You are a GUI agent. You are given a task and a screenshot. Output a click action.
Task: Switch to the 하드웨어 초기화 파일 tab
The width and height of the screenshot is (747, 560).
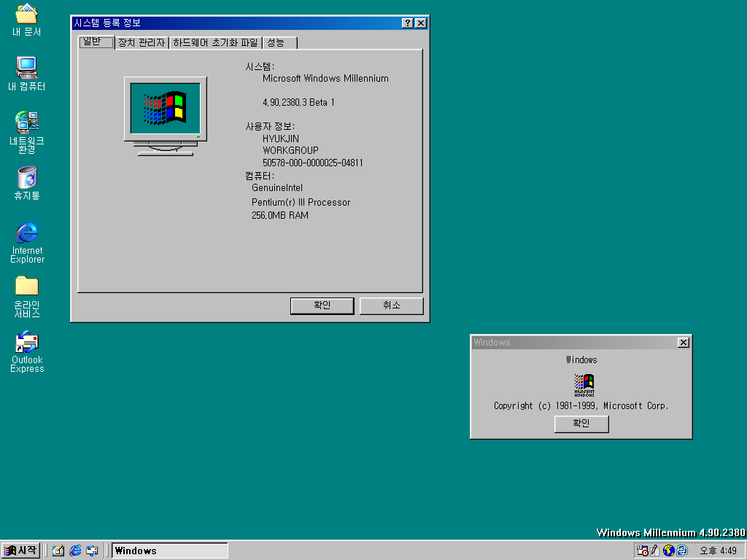215,43
